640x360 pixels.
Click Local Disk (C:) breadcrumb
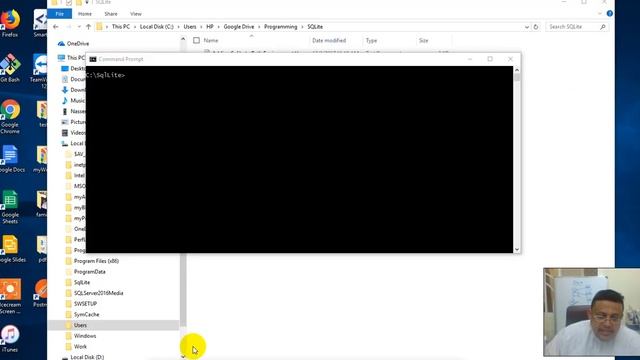157,27
